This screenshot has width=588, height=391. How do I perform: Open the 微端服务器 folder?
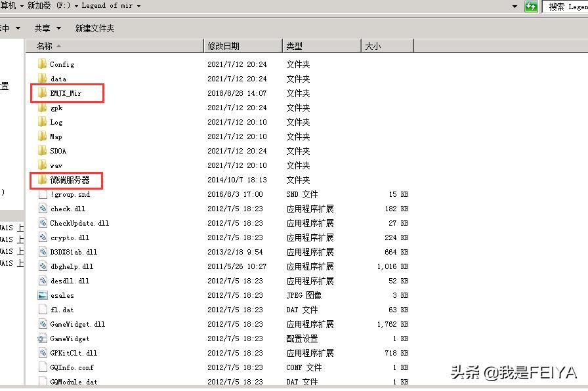69,180
